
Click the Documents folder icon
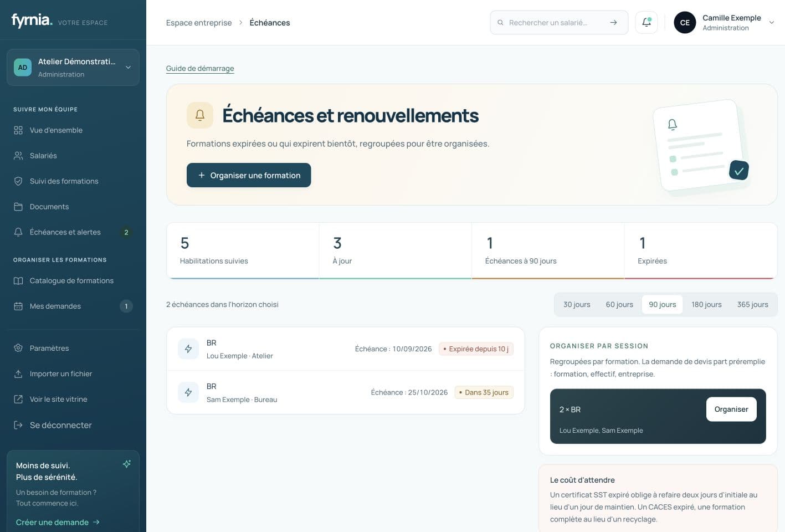click(18, 207)
